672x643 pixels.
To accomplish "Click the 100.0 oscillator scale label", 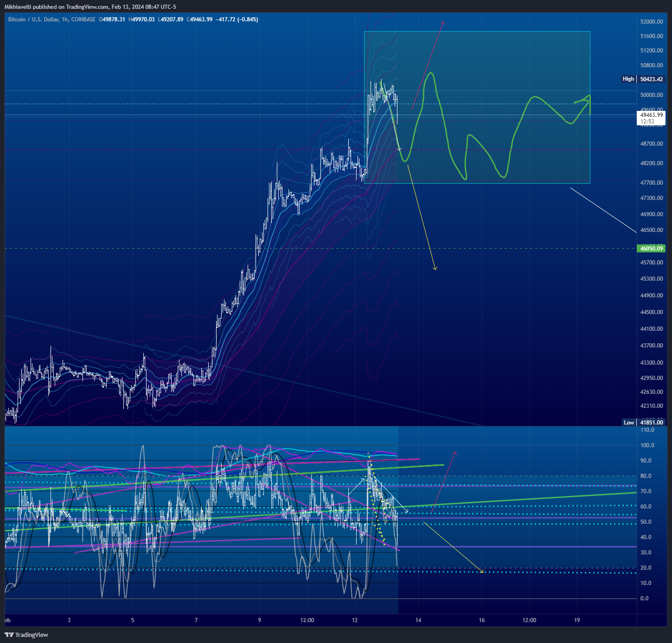I will [647, 445].
